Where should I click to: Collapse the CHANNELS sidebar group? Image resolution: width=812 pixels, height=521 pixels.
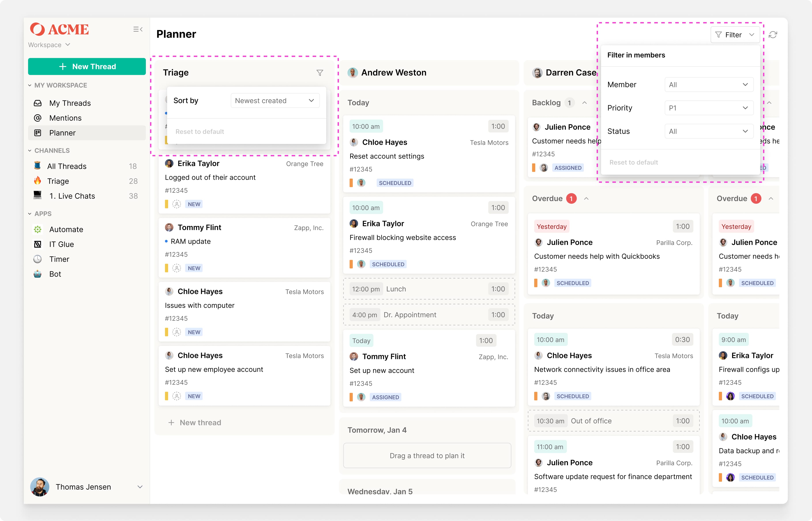[30, 151]
